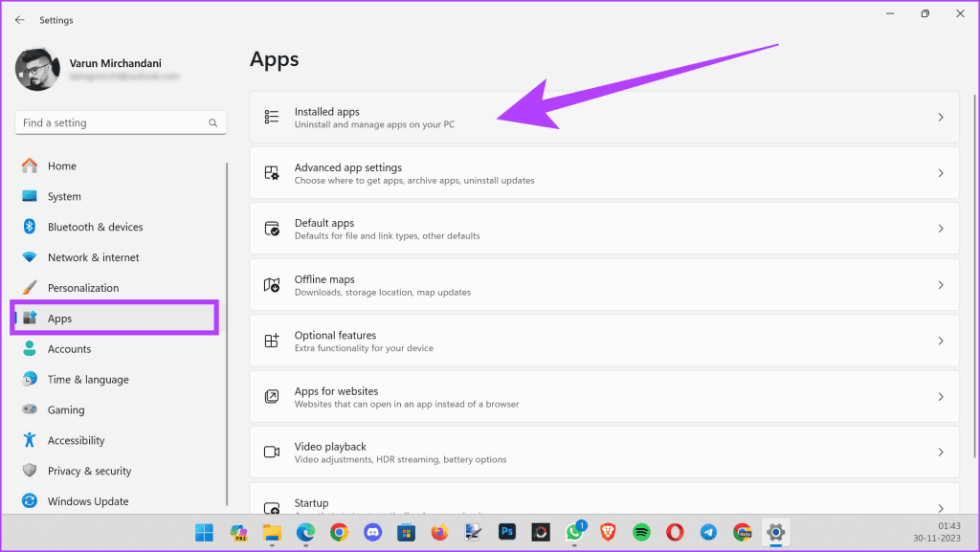Click the Apps for websites icon
This screenshot has width=980, height=552.
pyautogui.click(x=271, y=396)
